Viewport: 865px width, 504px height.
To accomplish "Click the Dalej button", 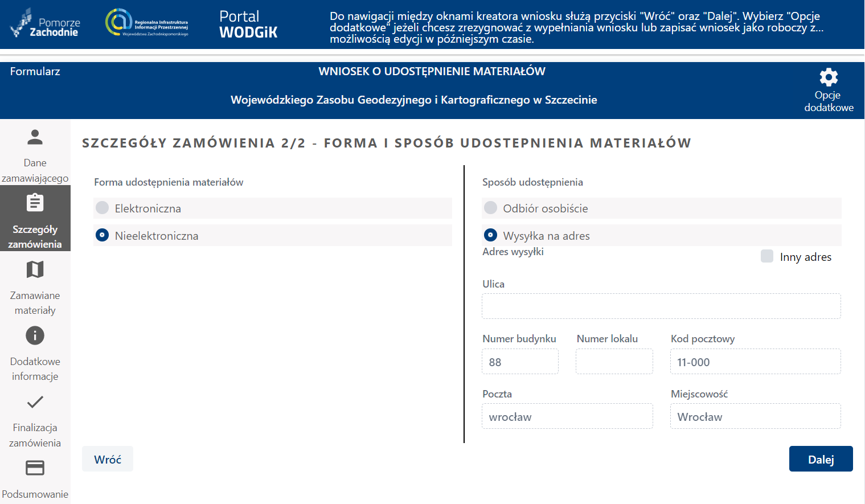I will click(821, 458).
